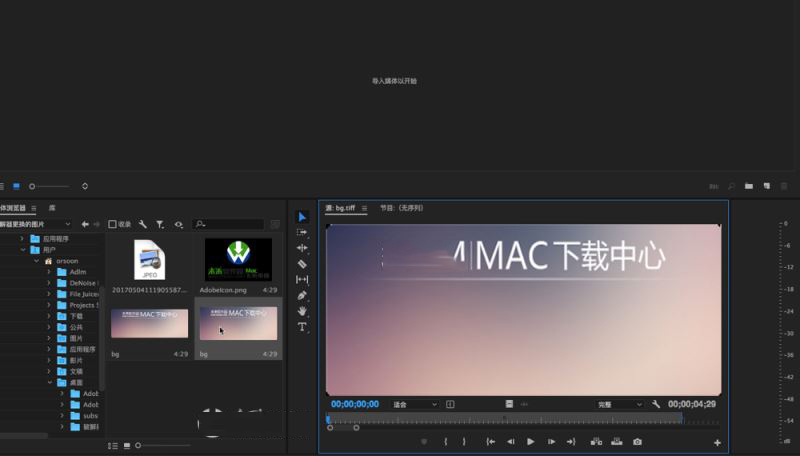Toggle directory viewers eye icon

(178, 224)
